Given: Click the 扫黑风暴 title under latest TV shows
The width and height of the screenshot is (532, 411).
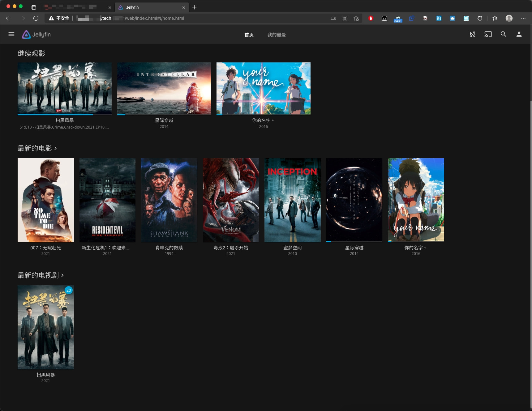Looking at the screenshot, I should pos(46,375).
